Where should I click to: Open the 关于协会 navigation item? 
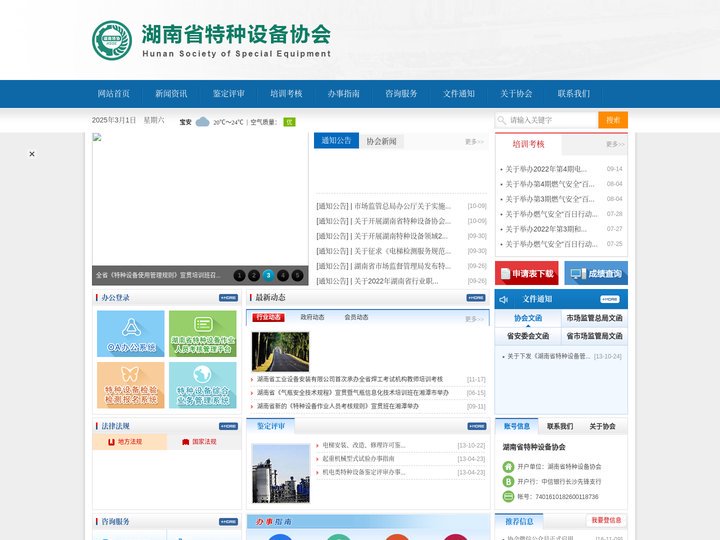(x=516, y=94)
